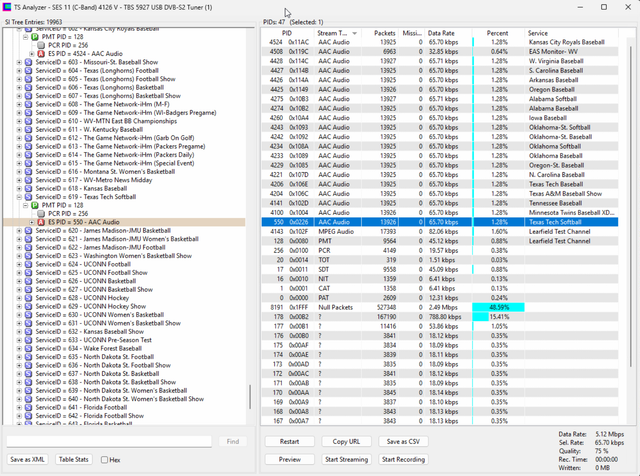640x476 pixels.
Task: Sort by Service column header
Action: (x=571, y=33)
